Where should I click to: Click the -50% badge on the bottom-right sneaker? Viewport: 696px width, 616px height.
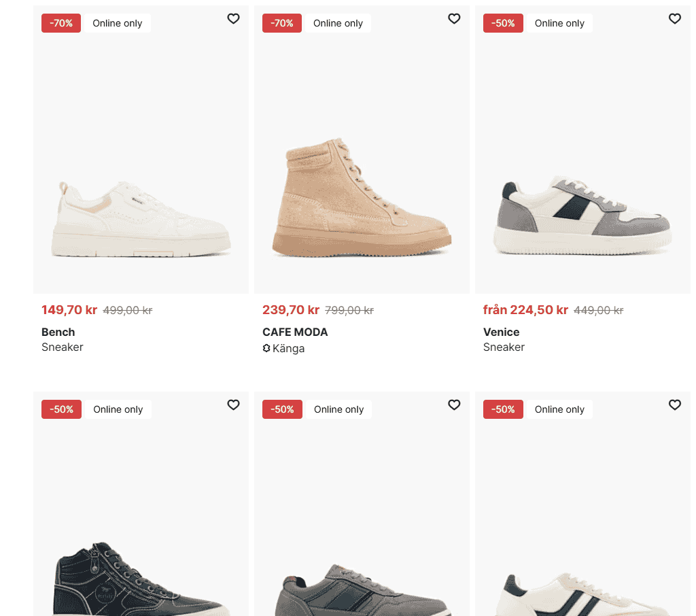pyautogui.click(x=503, y=409)
